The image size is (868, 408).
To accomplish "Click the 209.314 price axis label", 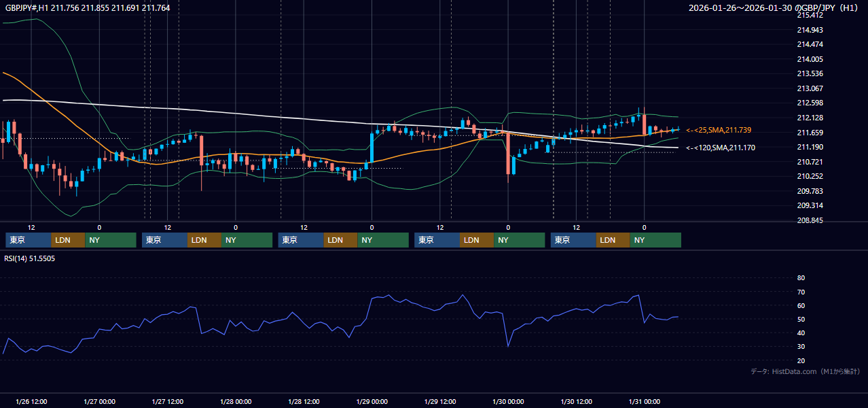I will pos(810,205).
